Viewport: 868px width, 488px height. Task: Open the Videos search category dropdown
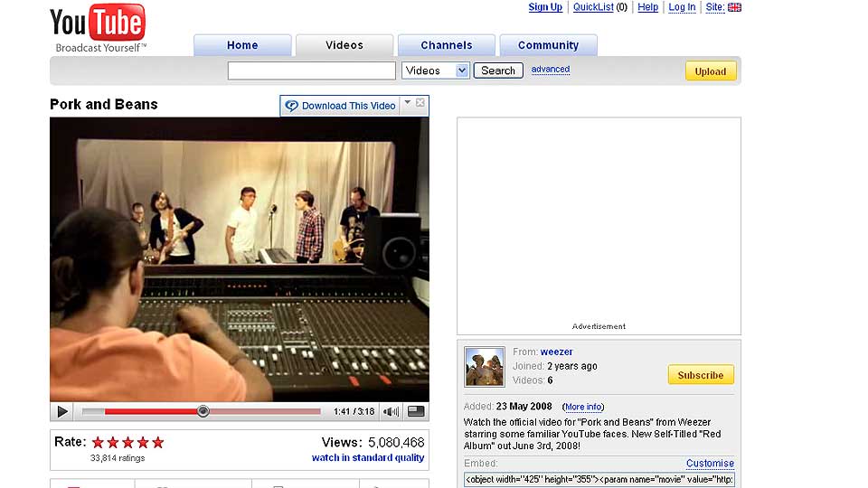click(x=436, y=70)
